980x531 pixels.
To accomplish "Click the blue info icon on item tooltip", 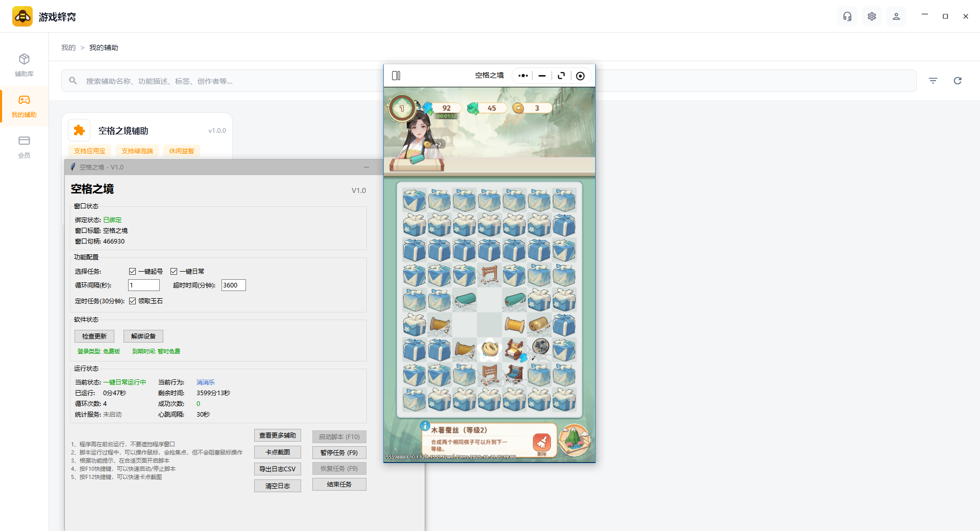I will point(425,425).
